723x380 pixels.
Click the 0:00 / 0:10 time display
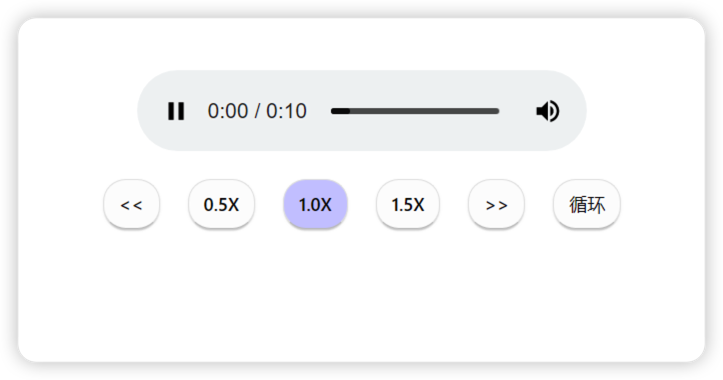point(257,111)
